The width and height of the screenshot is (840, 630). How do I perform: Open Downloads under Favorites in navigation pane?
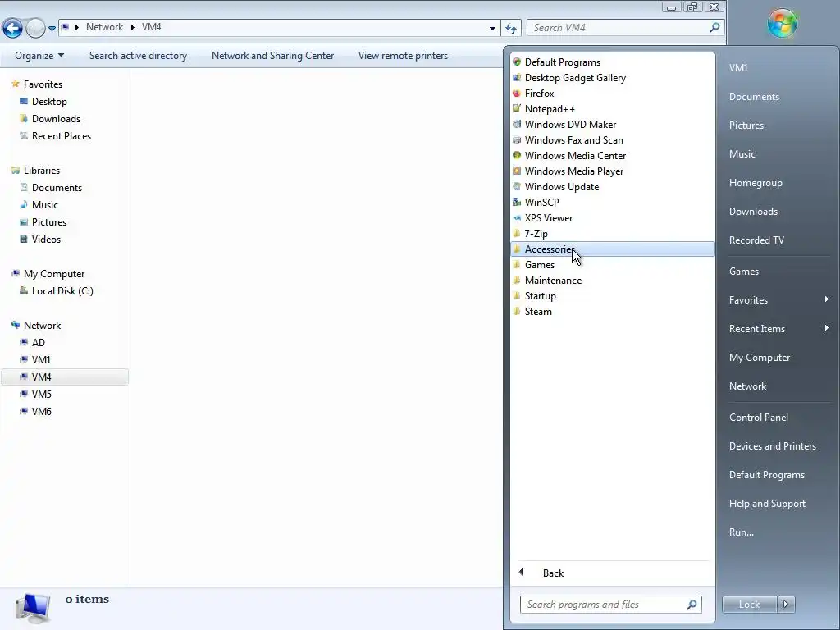click(x=56, y=119)
